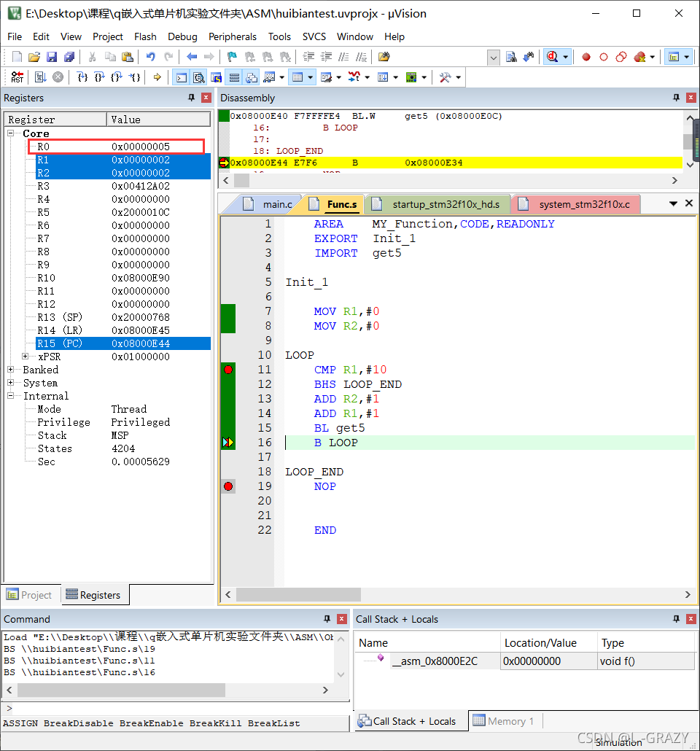Expand the Banked registers group

pyautogui.click(x=10, y=369)
